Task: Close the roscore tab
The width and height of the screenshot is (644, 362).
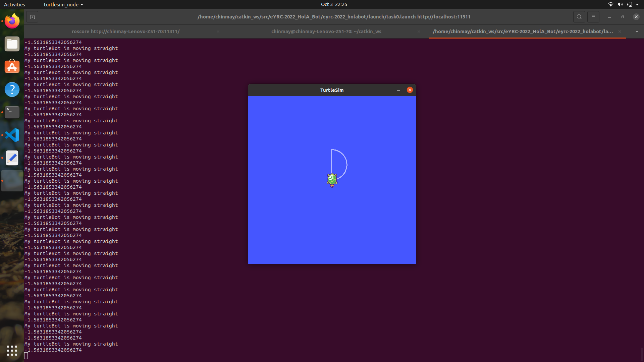Action: [218, 32]
